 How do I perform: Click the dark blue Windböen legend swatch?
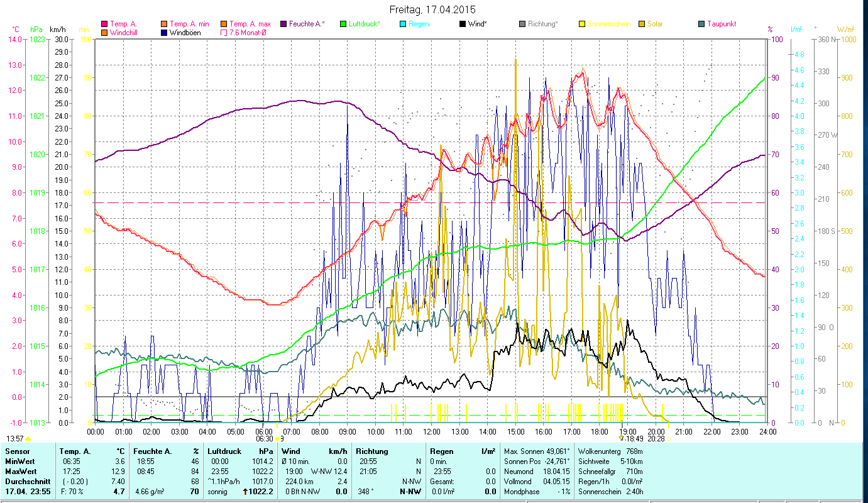point(165,32)
